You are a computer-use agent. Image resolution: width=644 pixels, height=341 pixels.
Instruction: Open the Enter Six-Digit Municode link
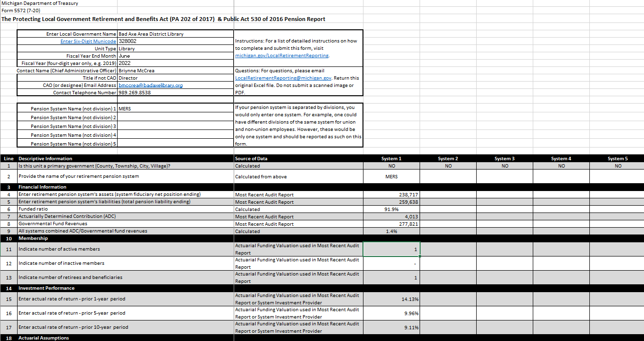88,41
